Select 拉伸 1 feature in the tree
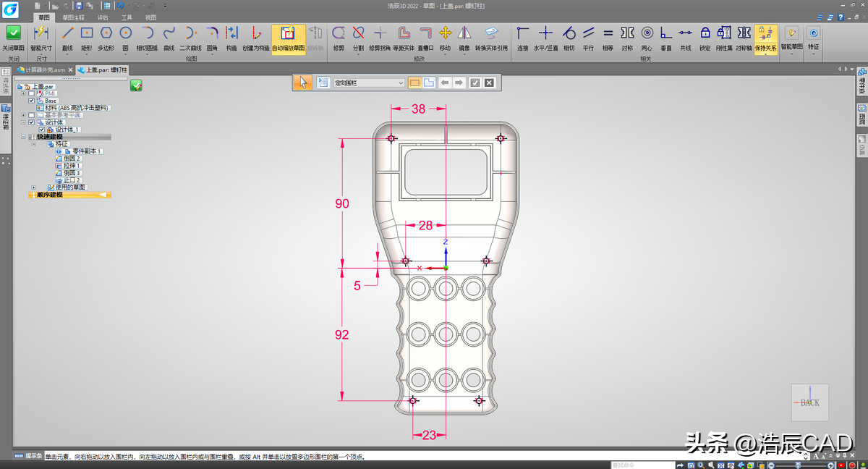868x469 pixels. tap(72, 166)
